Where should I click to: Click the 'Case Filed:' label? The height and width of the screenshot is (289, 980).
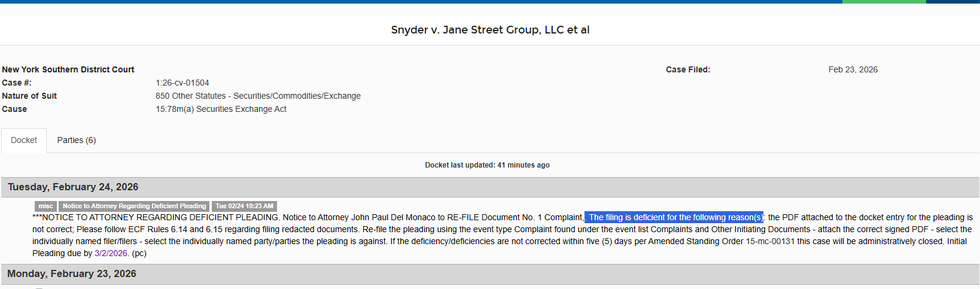click(x=688, y=69)
